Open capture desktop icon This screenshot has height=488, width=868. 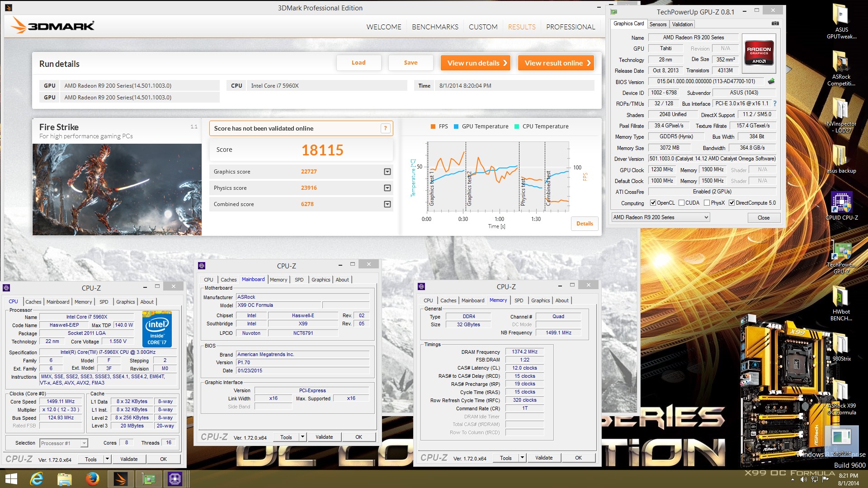(x=841, y=441)
